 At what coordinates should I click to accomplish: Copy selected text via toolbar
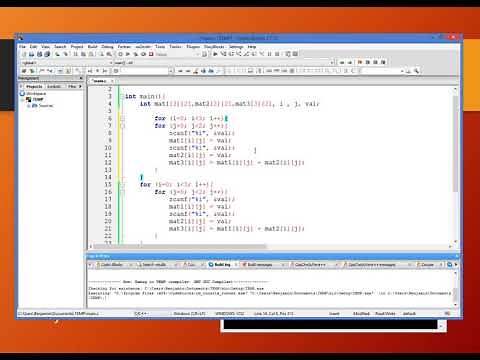tap(83, 54)
